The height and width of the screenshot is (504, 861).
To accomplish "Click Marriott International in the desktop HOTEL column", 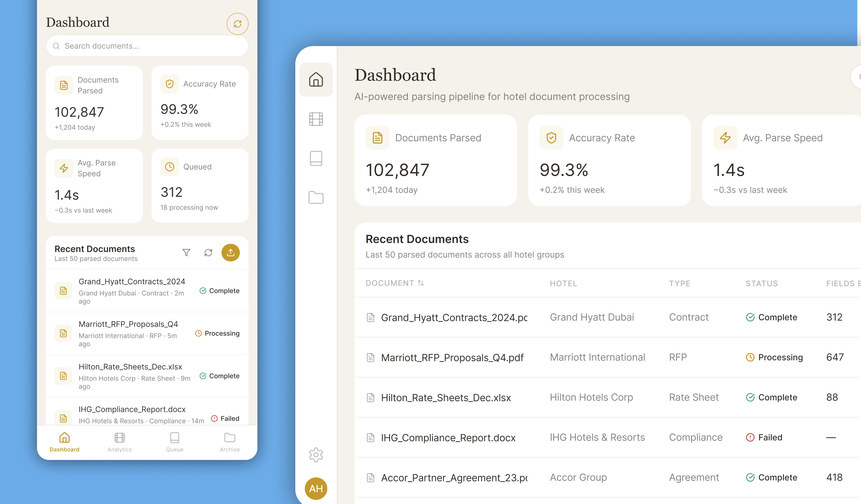I will [x=598, y=357].
